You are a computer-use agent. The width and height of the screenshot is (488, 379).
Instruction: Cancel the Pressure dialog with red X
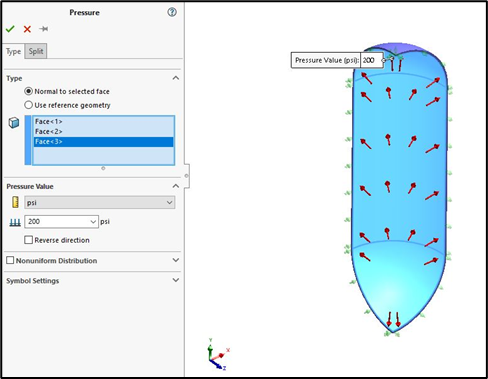(x=27, y=29)
